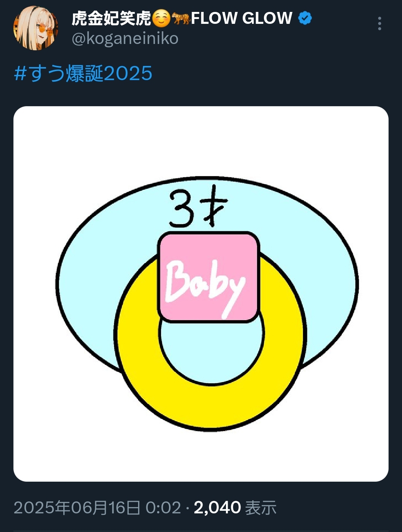The height and width of the screenshot is (532, 402).
Task: Tap the tiger emoji in the display name
Action: pyautogui.click(x=181, y=18)
